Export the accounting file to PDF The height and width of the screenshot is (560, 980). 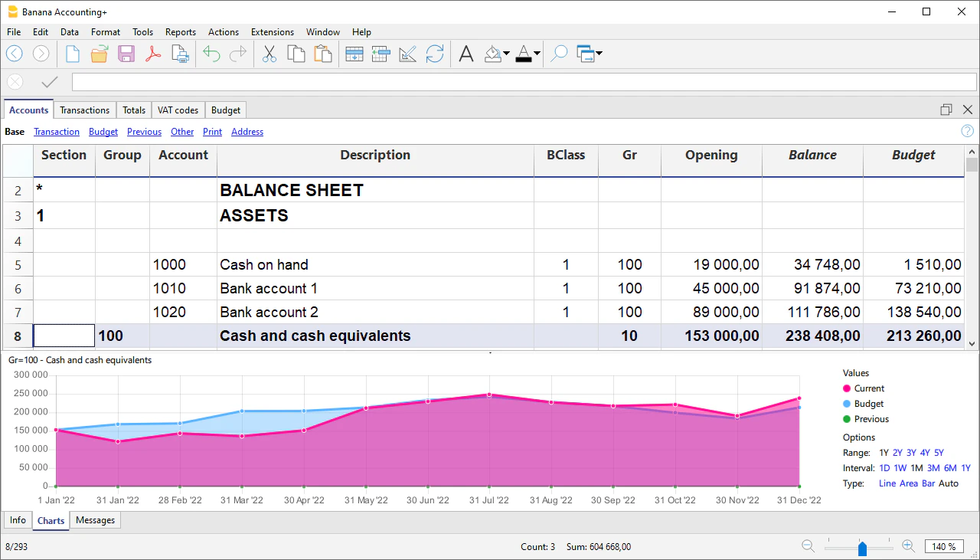point(153,54)
